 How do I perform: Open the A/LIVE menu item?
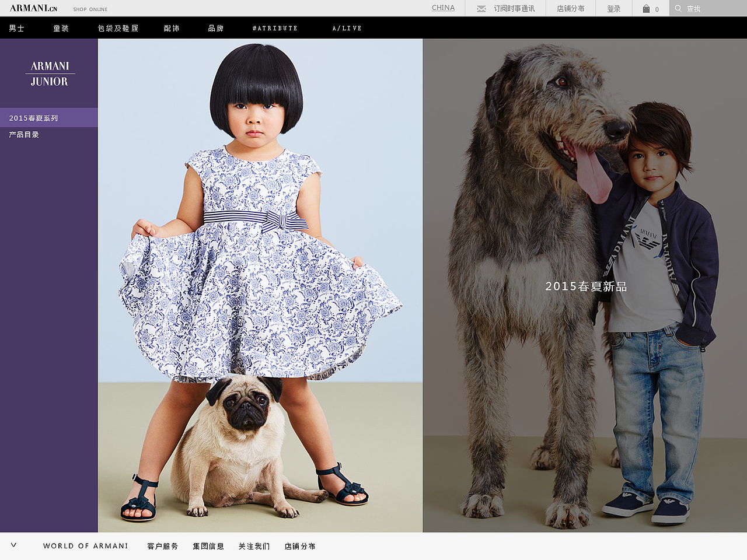pos(347,28)
